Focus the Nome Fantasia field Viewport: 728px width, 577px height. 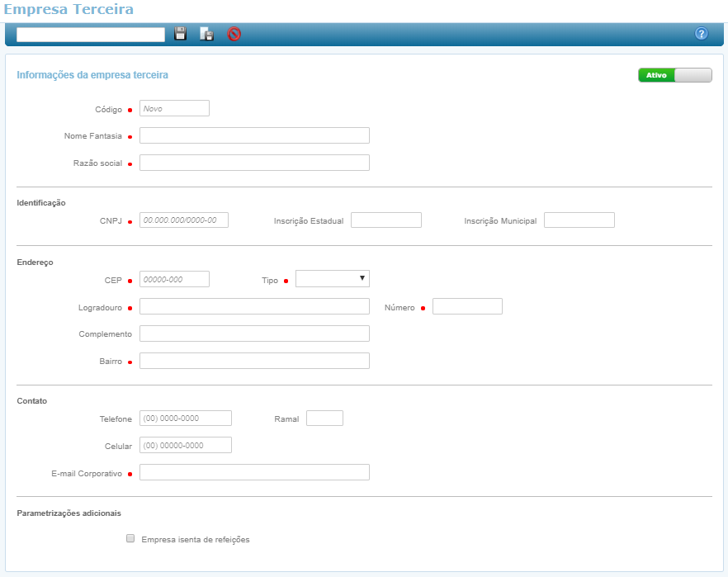tap(254, 135)
